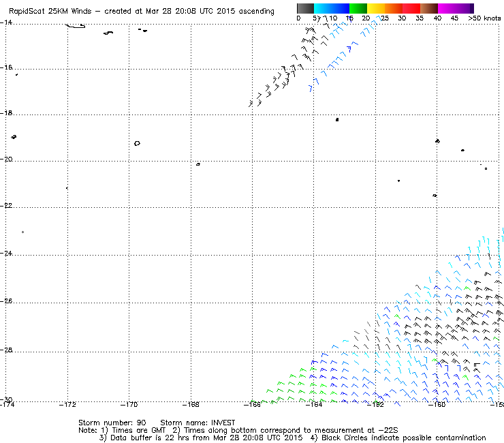Screen dimensions: 504x443
Task: Click the "40" legend scale label
Action: tap(437, 18)
